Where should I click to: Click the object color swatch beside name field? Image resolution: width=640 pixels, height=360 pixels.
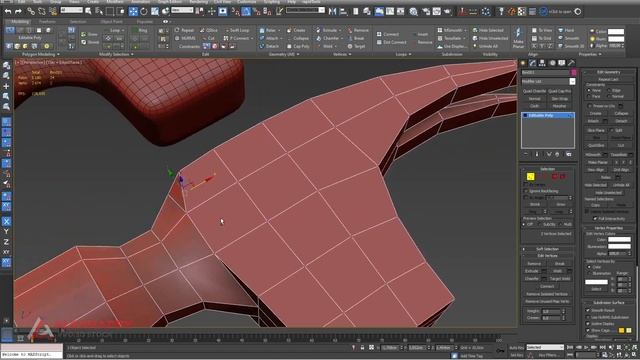pos(573,73)
